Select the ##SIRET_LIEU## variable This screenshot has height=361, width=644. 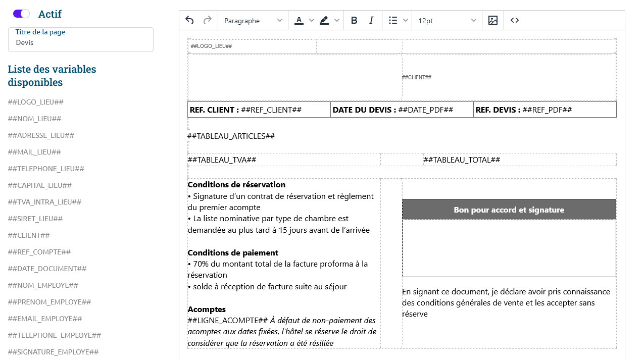(x=35, y=219)
